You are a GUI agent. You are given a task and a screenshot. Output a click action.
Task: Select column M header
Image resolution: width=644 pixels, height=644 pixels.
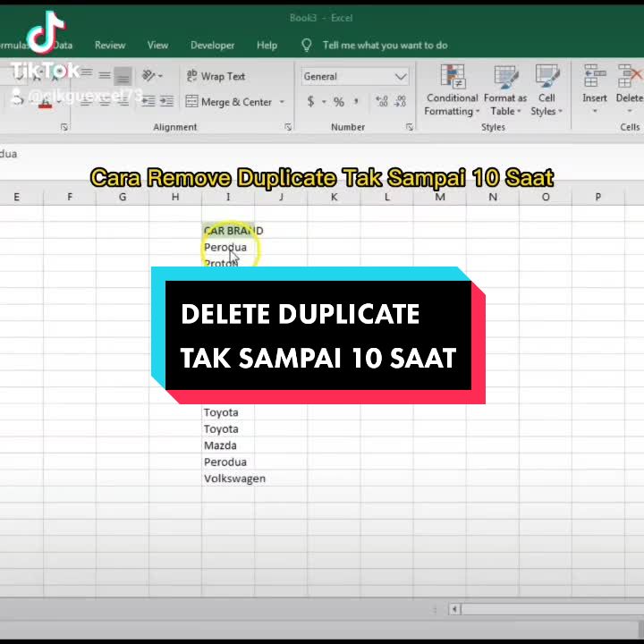(x=440, y=197)
